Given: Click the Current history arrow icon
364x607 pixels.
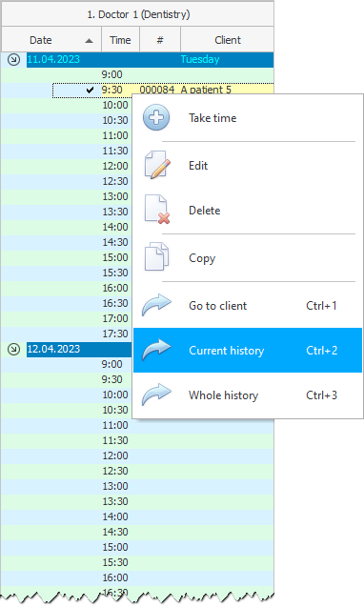Looking at the screenshot, I should (x=156, y=350).
